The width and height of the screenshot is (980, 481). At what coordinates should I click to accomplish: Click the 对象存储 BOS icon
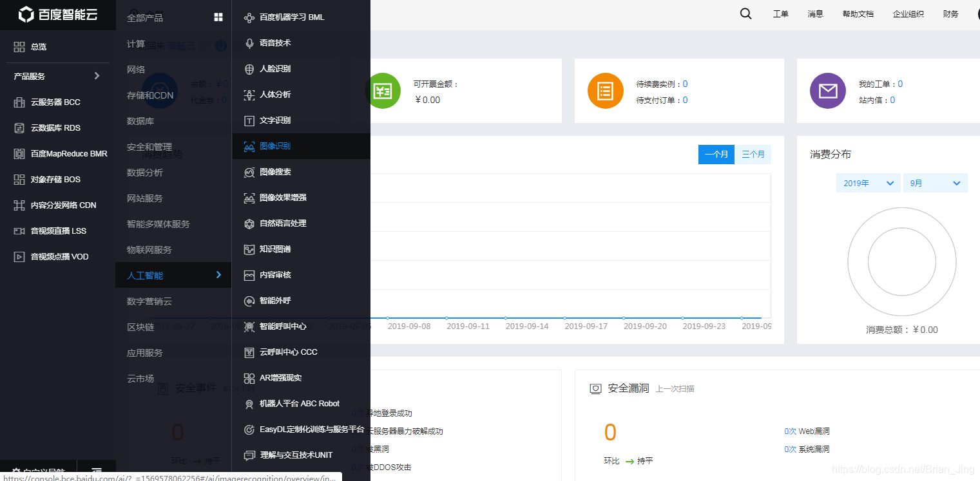pyautogui.click(x=19, y=180)
